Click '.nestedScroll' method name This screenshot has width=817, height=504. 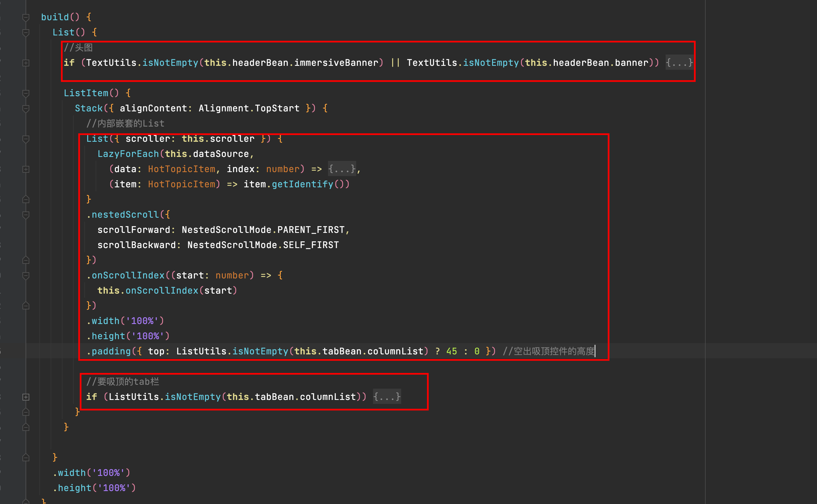coord(122,215)
